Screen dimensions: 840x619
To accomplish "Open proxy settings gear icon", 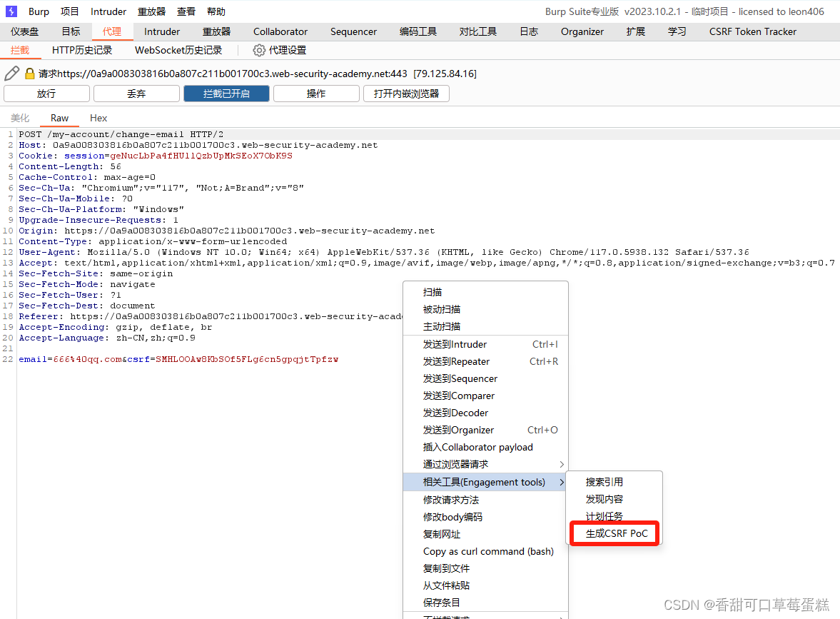I will point(259,51).
